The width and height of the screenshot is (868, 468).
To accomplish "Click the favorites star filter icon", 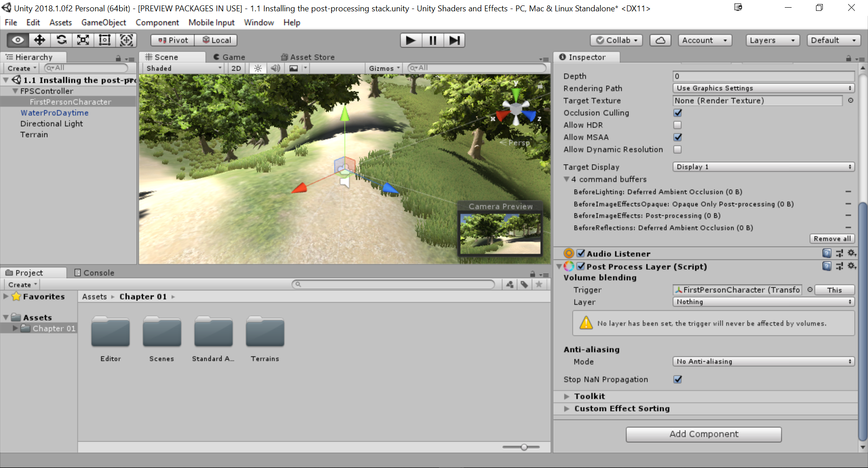I will (539, 284).
